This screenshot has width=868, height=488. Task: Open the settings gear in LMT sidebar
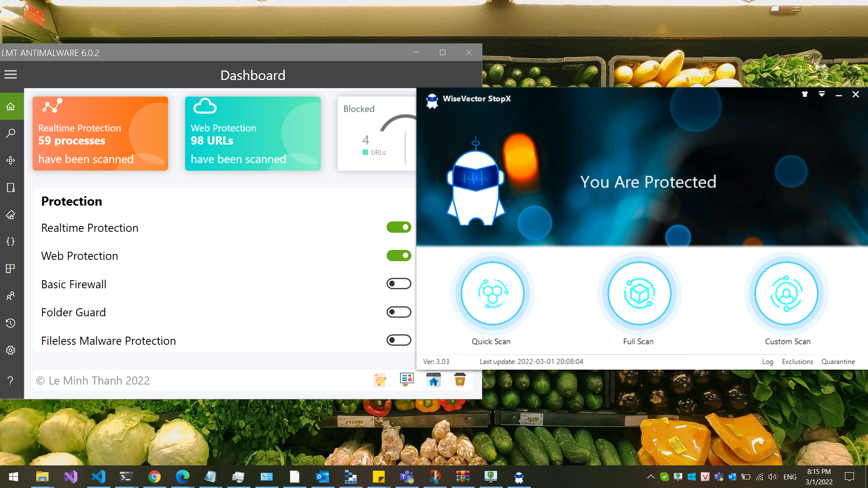(11, 350)
